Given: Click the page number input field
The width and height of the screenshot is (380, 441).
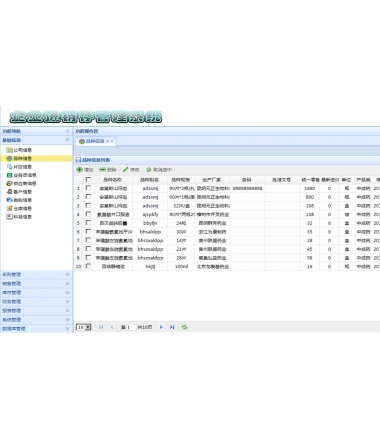Looking at the screenshot, I should tap(131, 327).
